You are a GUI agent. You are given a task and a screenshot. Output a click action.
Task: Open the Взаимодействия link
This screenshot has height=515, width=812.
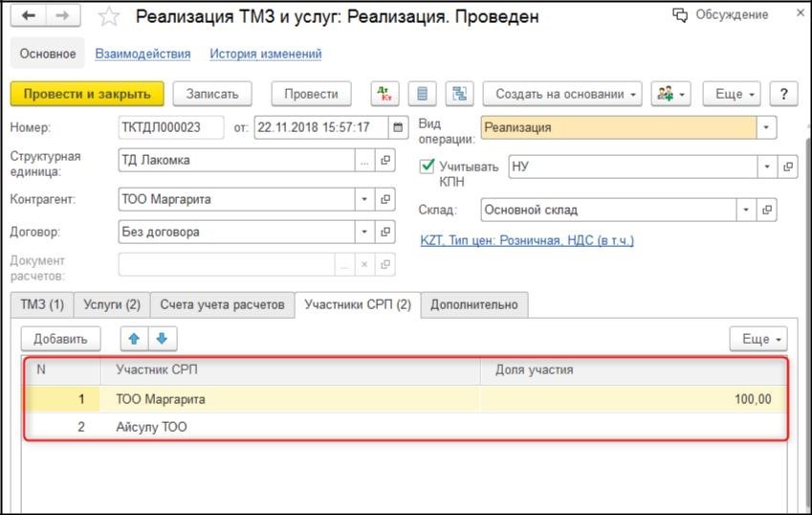coord(143,54)
